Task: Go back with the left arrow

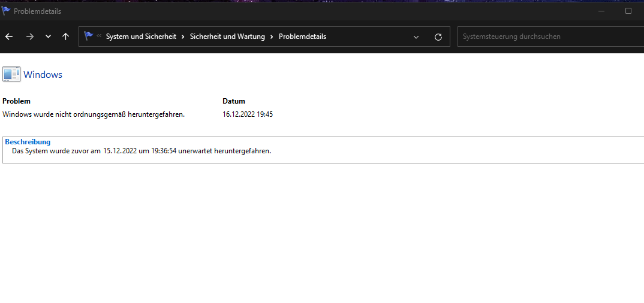Action: (x=9, y=37)
